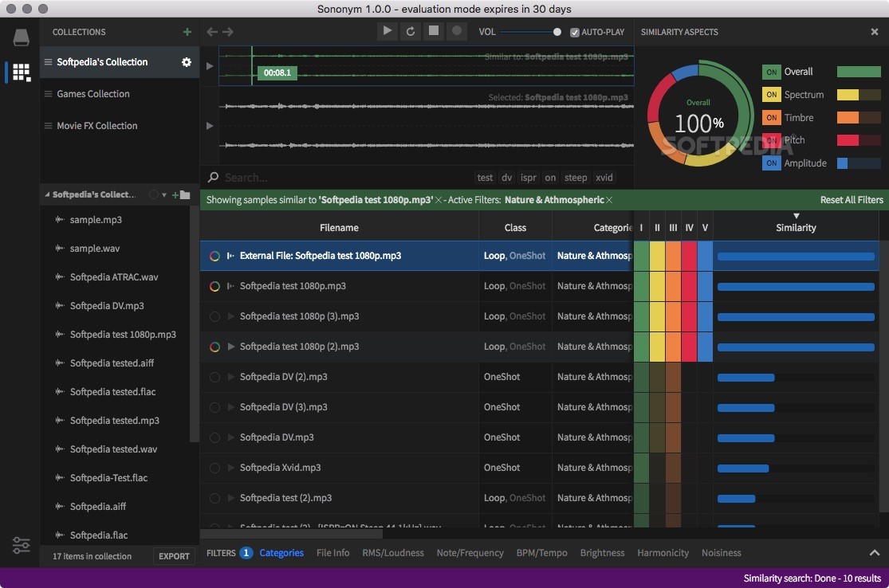Click the EXPORT button
889x588 pixels.
174,556
